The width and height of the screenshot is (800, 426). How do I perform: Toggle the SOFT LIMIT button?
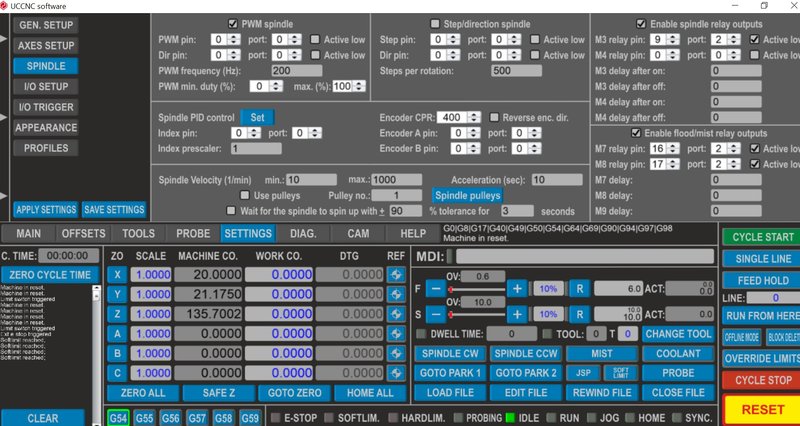[621, 373]
